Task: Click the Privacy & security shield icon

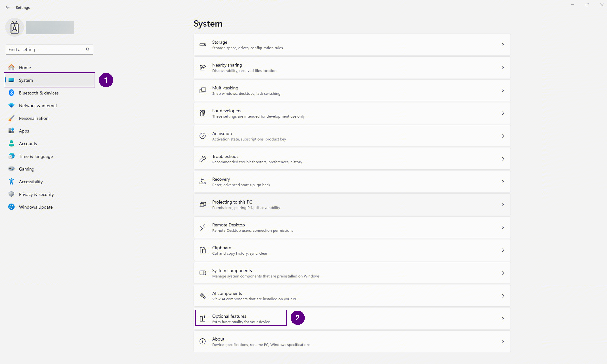Action: (11, 194)
